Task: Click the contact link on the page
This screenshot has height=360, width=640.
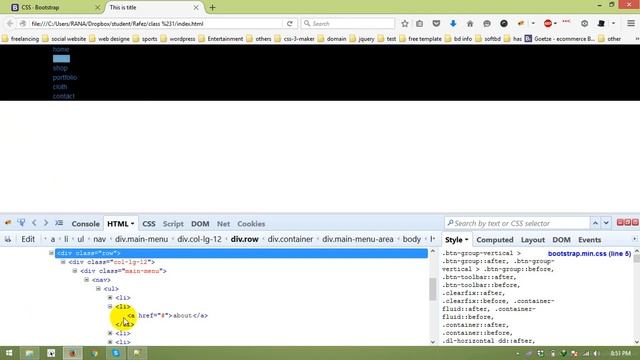Action: pos(64,96)
